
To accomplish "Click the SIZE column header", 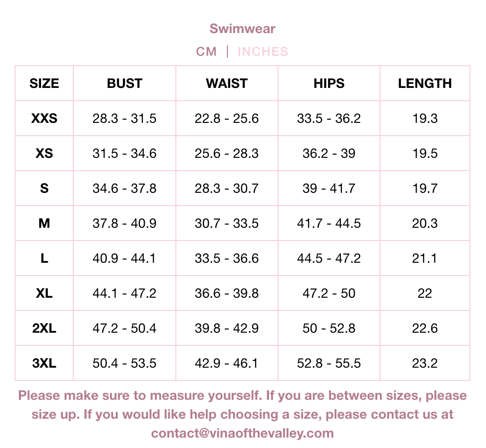I will coord(44,84).
